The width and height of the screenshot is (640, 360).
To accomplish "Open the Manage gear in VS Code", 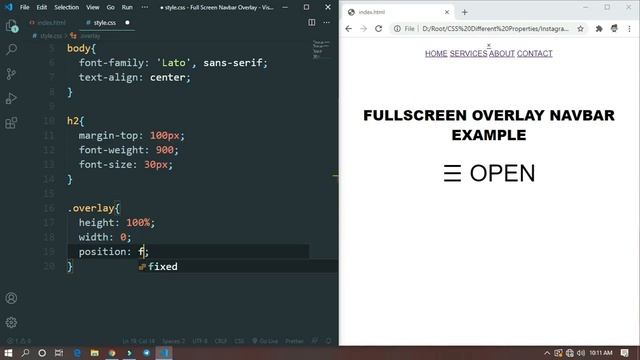I will [11, 322].
